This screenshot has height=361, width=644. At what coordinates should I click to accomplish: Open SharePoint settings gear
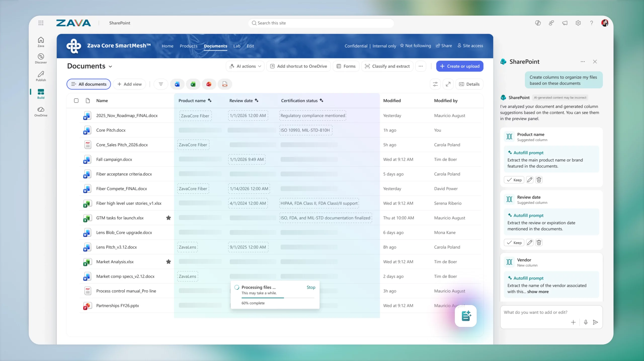[x=578, y=23]
